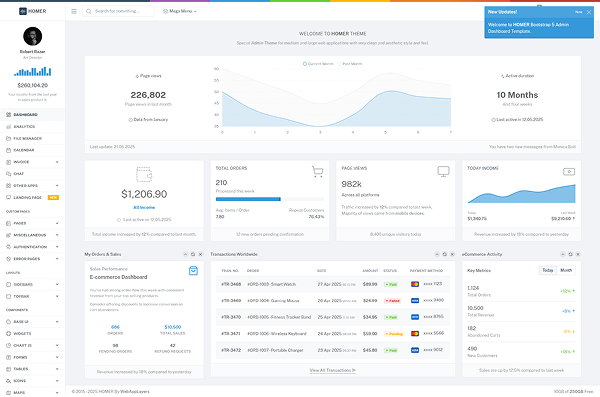Click the monitor icon in Page Views card
This screenshot has width=600, height=397.
tap(443, 172)
